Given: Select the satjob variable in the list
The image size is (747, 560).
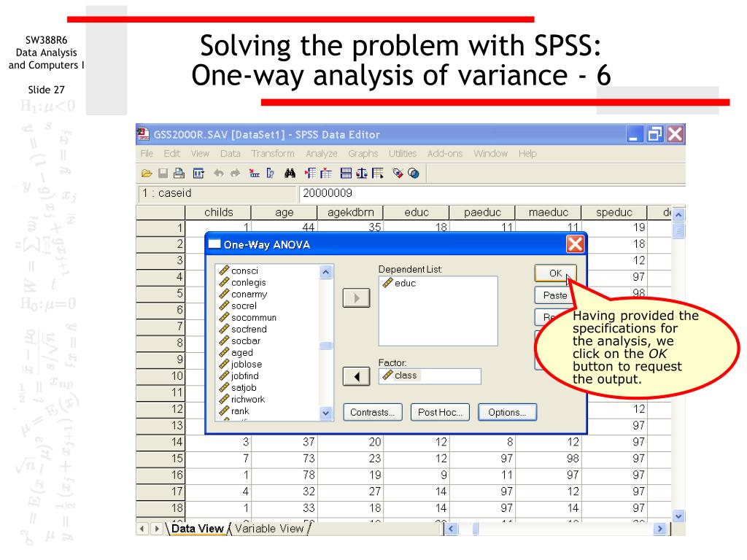Looking at the screenshot, I should tap(238, 388).
